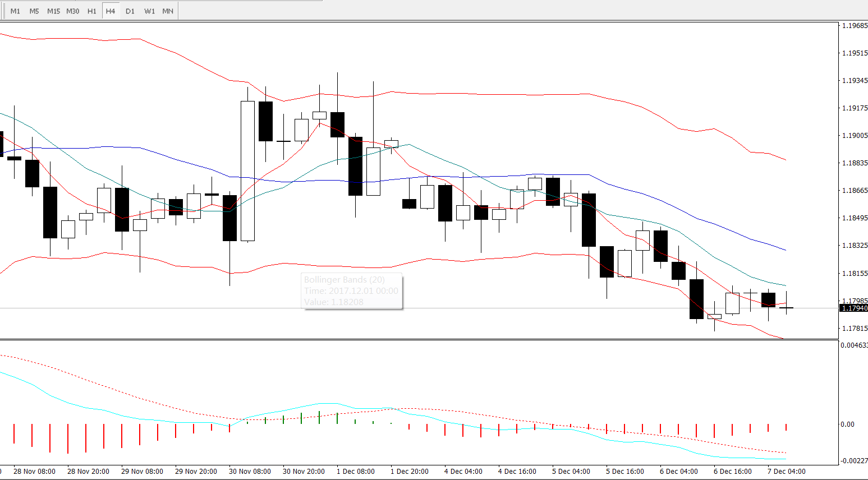The width and height of the screenshot is (868, 480).
Task: Click price scale value 1.19685
Action: [x=855, y=26]
